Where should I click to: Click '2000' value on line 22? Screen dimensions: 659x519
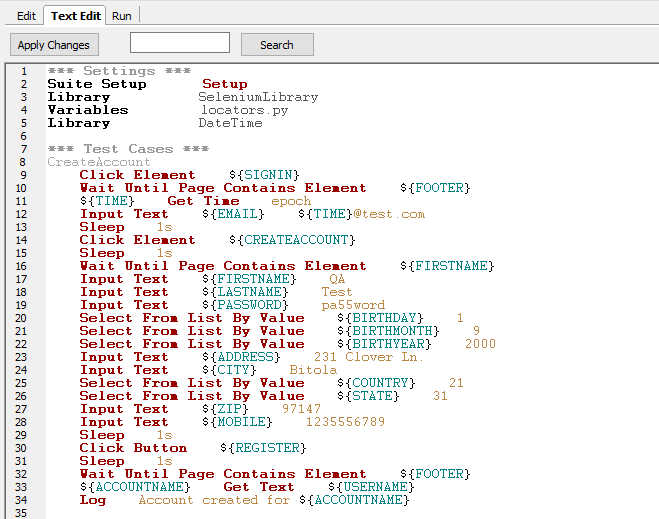480,344
